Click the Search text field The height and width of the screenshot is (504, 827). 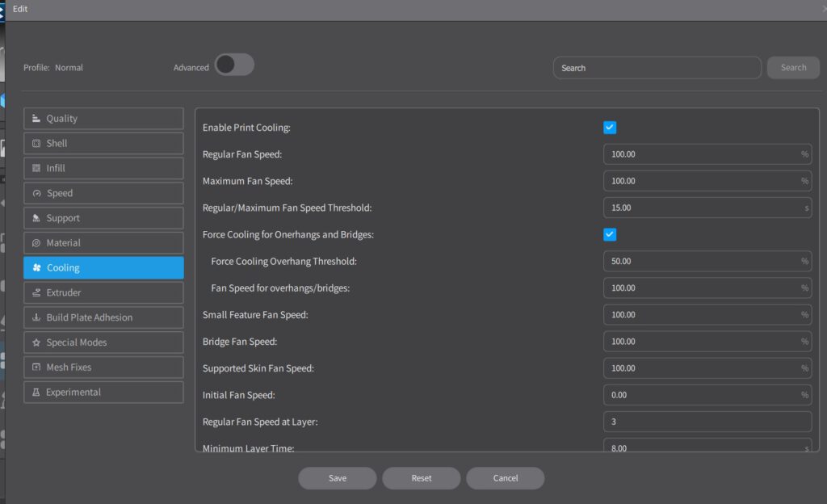[657, 68]
